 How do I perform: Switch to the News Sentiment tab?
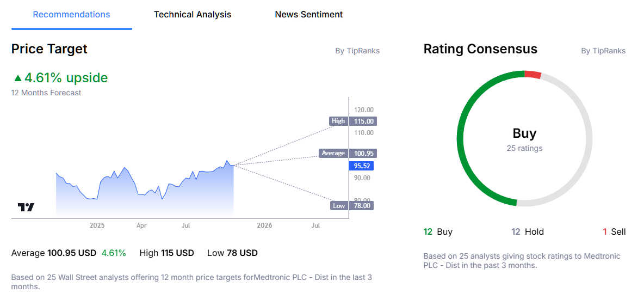(308, 15)
